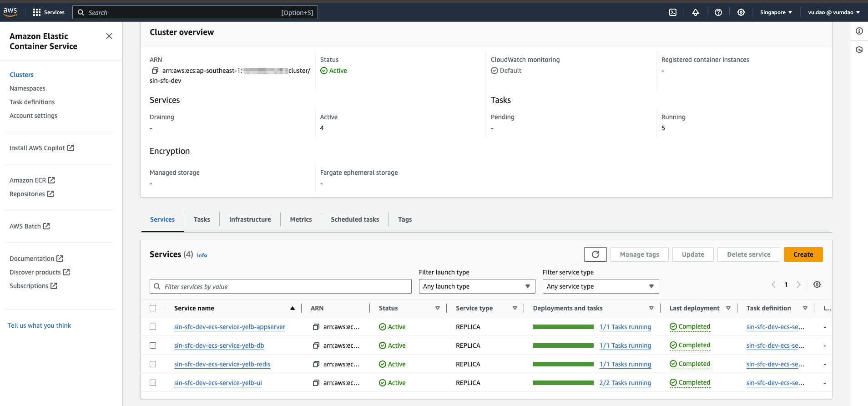The image size is (868, 406).
Task: Select all services checkbox
Action: click(153, 308)
